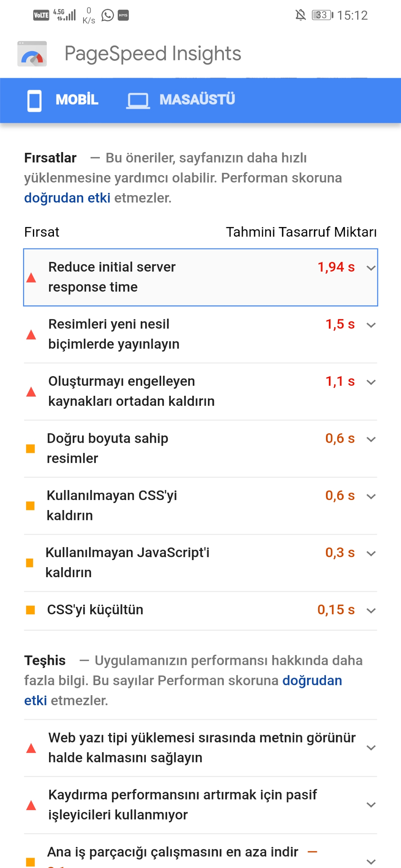Tap red triangle beside Reduce initial server response

click(x=31, y=277)
